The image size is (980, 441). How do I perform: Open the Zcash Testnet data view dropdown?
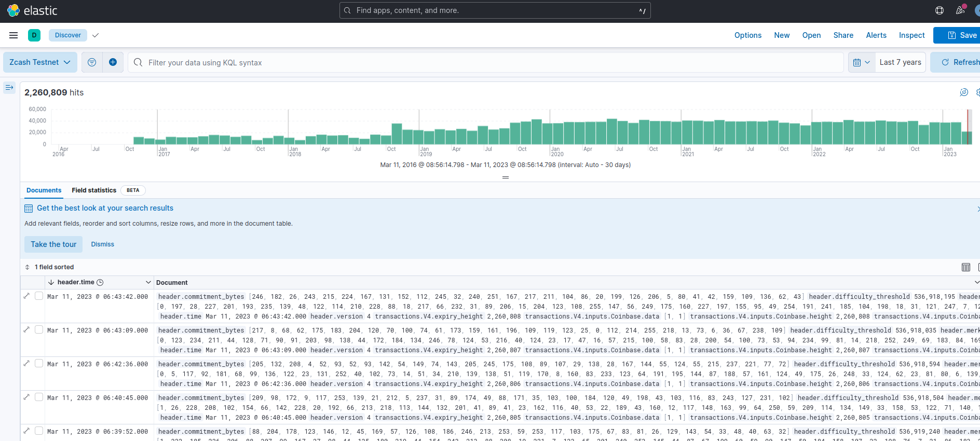click(40, 62)
